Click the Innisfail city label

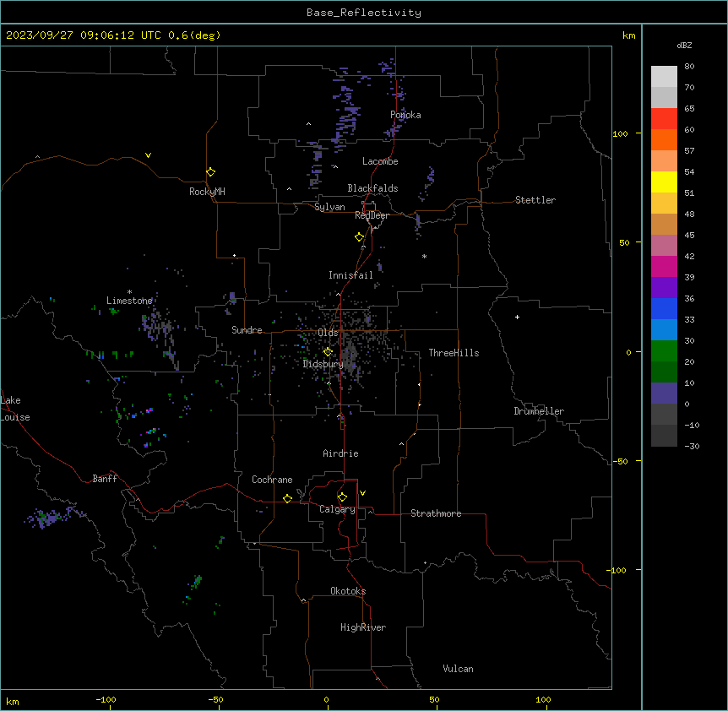pos(350,275)
